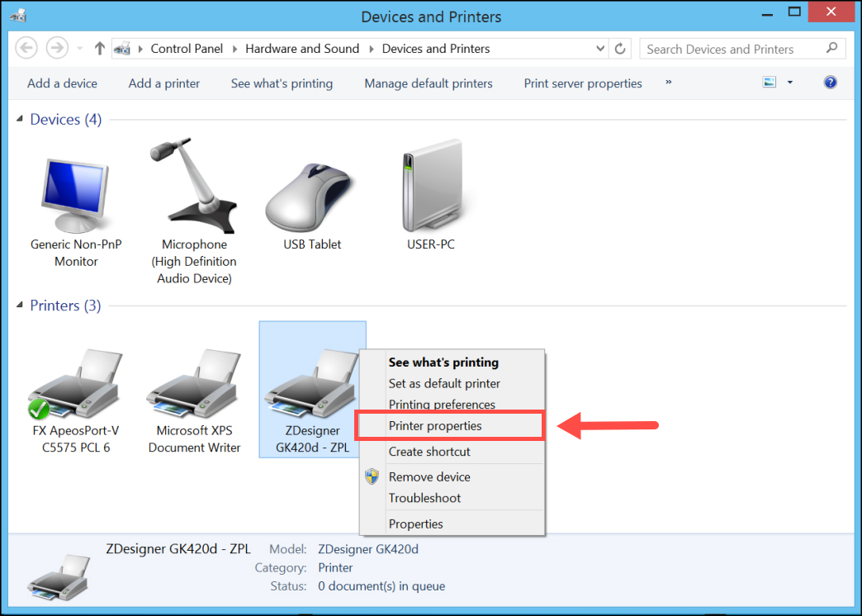Click the Add a printer command
862x616 pixels.
[163, 83]
